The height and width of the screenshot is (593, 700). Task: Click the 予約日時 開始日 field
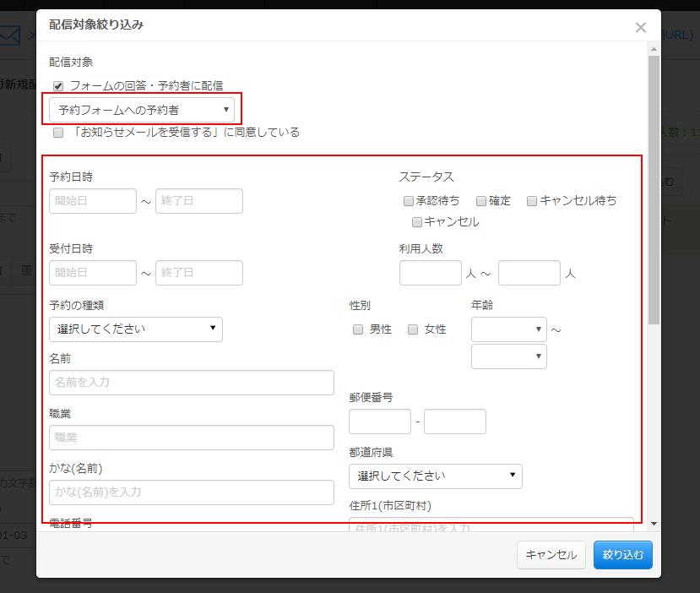tap(93, 201)
